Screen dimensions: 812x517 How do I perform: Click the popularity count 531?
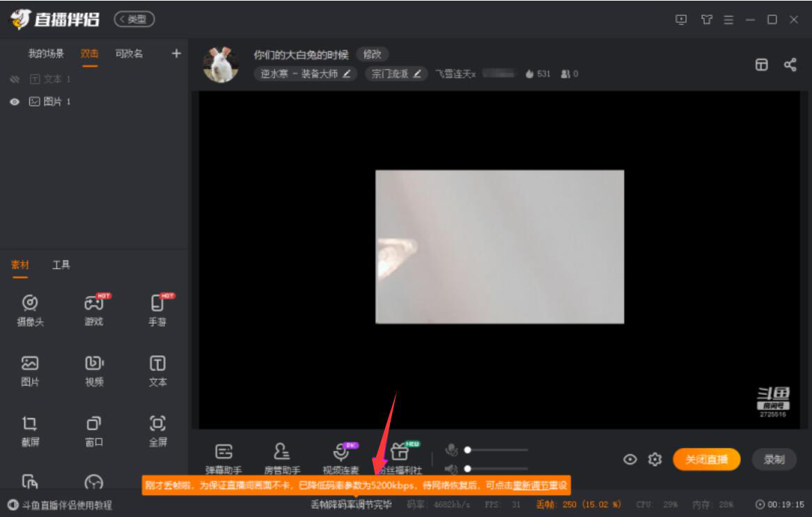click(x=538, y=74)
